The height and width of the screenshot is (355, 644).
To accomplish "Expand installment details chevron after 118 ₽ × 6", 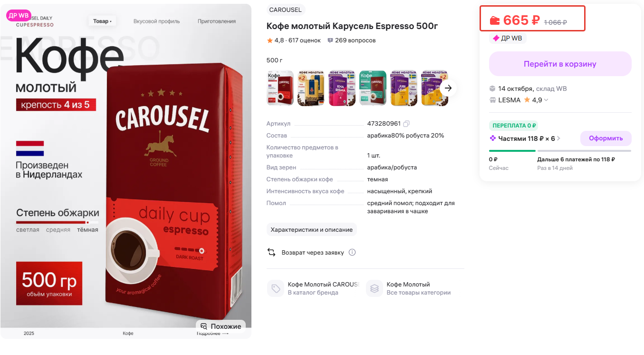I will point(559,138).
